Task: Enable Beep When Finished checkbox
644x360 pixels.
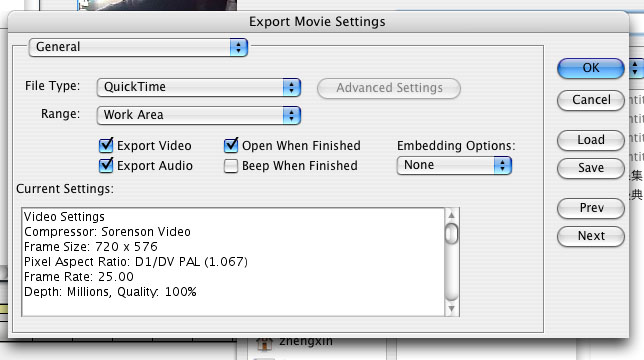Action: click(x=231, y=166)
